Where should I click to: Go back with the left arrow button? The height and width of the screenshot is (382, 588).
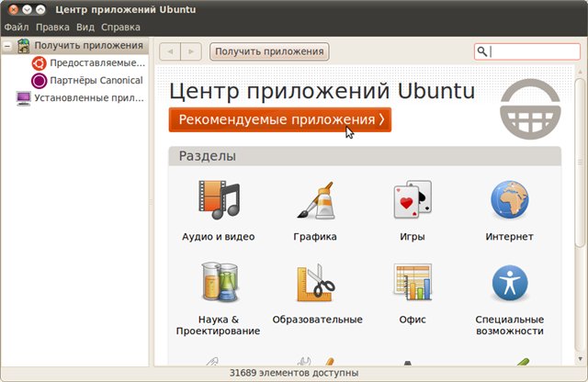click(x=170, y=51)
